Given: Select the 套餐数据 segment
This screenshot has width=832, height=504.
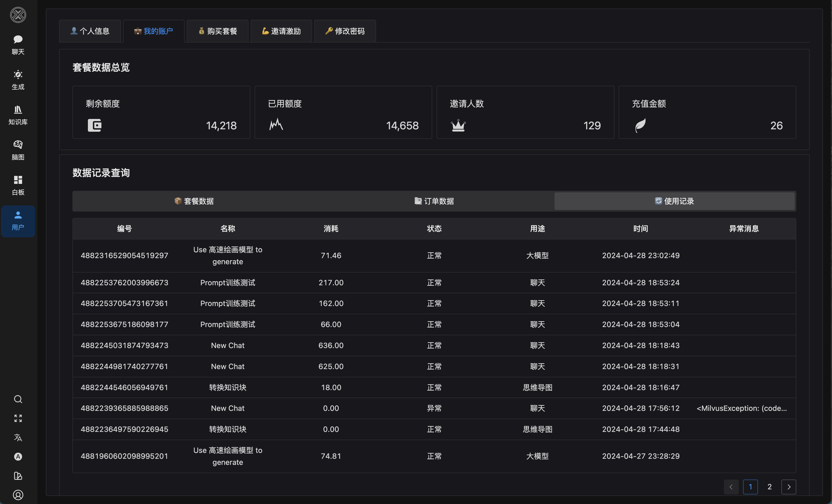Looking at the screenshot, I should click(194, 201).
